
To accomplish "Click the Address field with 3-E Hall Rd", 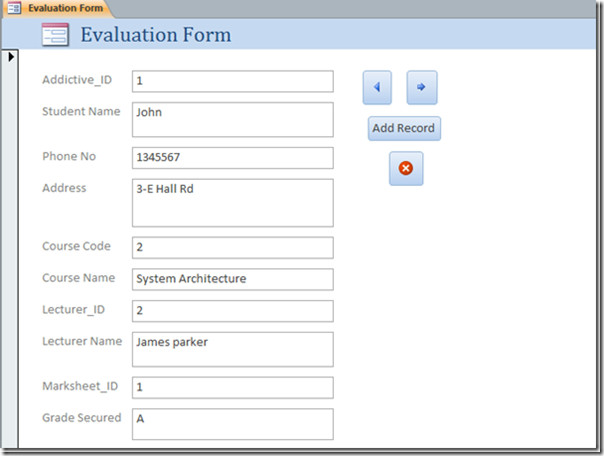I will (233, 203).
